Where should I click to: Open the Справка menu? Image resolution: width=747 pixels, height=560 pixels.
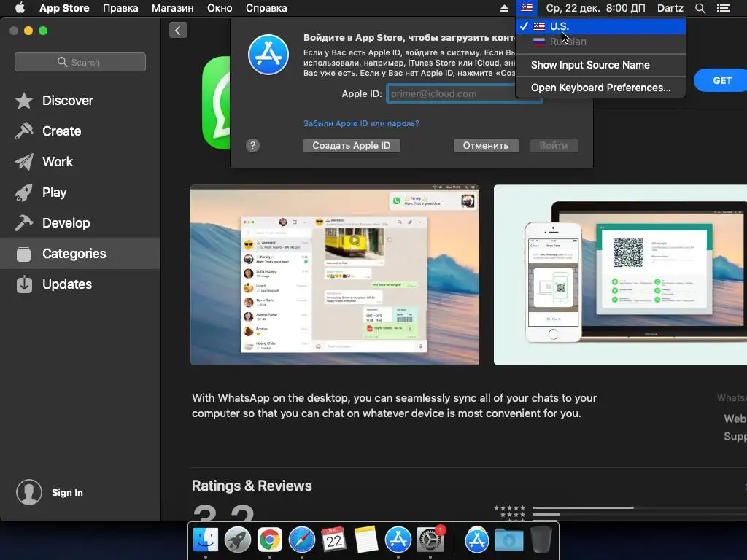pos(266,8)
